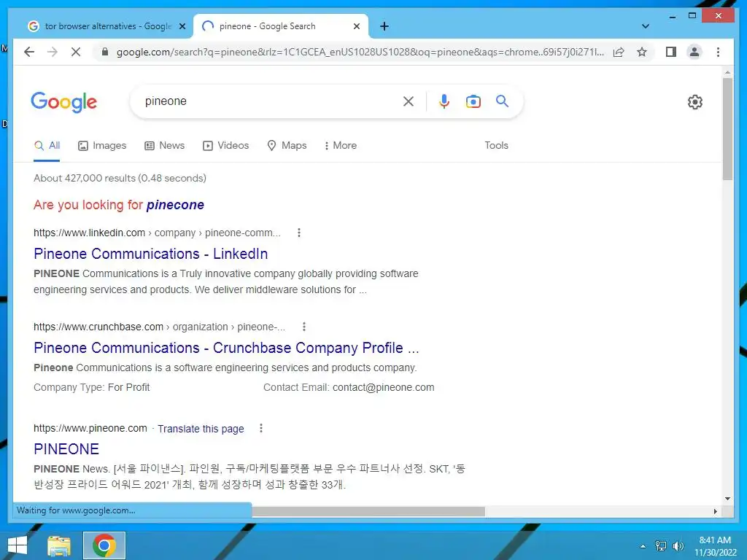747x560 pixels.
Task: Click the www.pineone.com URL text
Action: click(90, 428)
